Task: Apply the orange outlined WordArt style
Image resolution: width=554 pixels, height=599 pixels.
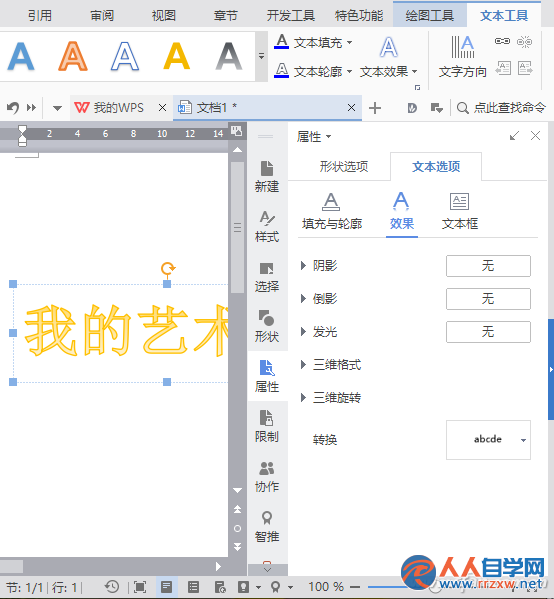Action: 73,57
